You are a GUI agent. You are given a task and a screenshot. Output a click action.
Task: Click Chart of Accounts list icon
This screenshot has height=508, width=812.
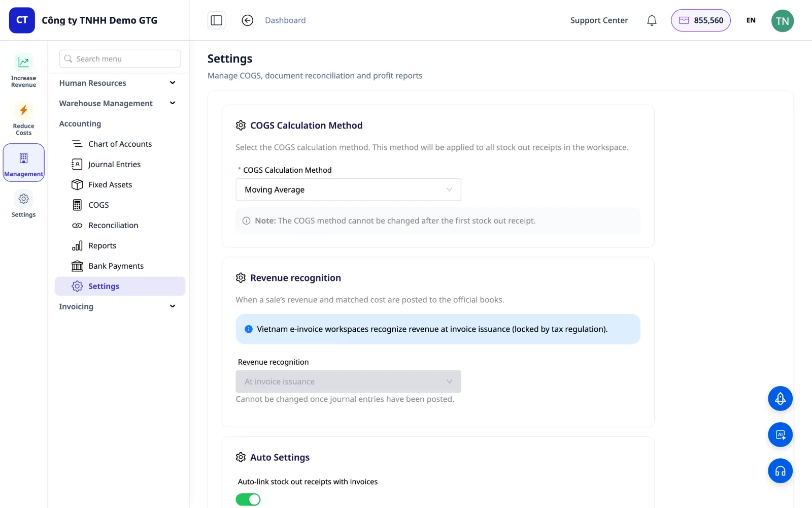coord(77,144)
